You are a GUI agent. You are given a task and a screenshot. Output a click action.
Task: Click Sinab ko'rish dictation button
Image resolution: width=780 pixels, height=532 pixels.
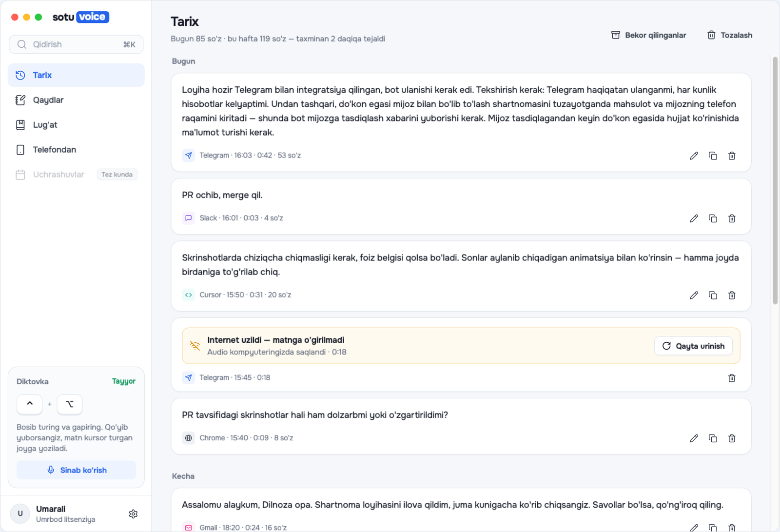(x=76, y=470)
